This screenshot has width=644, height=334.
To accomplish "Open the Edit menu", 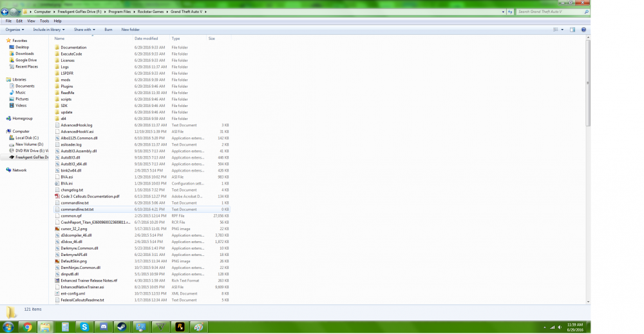I will [x=19, y=21].
